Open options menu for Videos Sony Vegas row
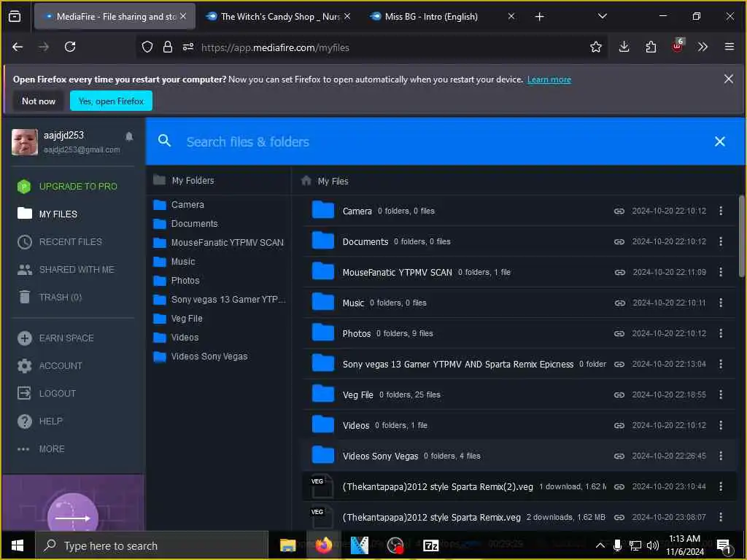The height and width of the screenshot is (560, 747). pos(721,456)
